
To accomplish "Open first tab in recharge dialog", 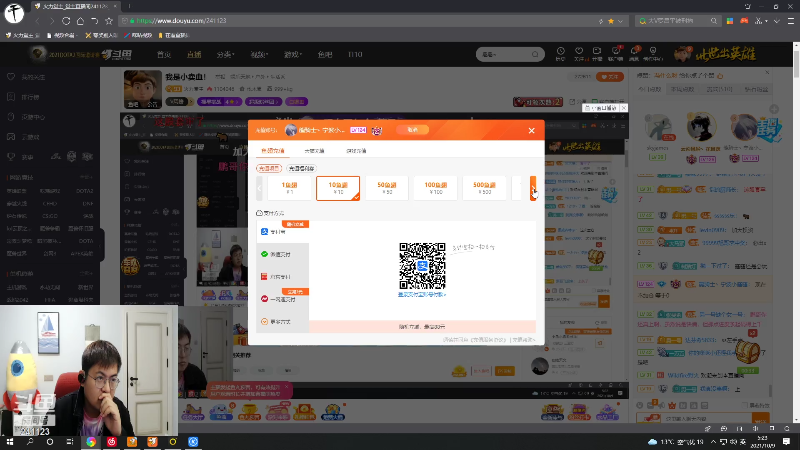I will (x=272, y=151).
